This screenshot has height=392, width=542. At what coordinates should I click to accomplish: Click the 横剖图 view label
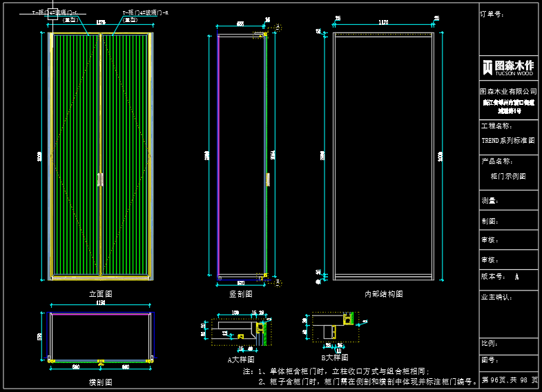(100, 382)
